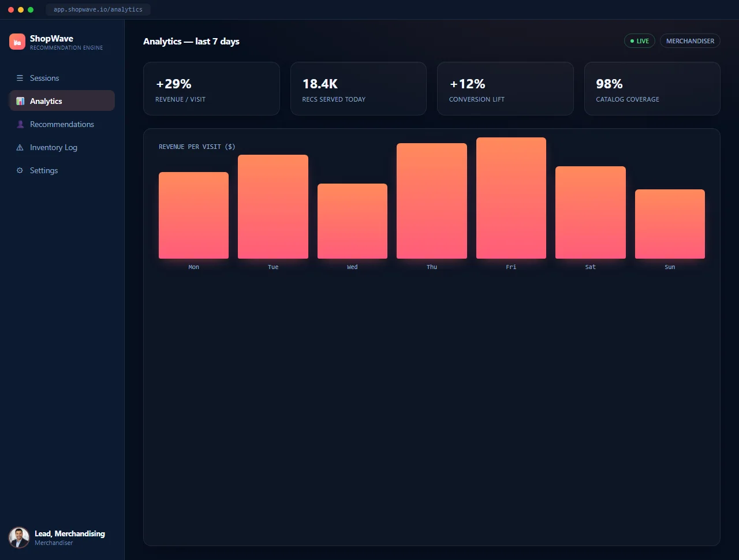Viewport: 739px width, 560px height.
Task: Click the Lead, Merchandising avatar
Action: pos(19,537)
